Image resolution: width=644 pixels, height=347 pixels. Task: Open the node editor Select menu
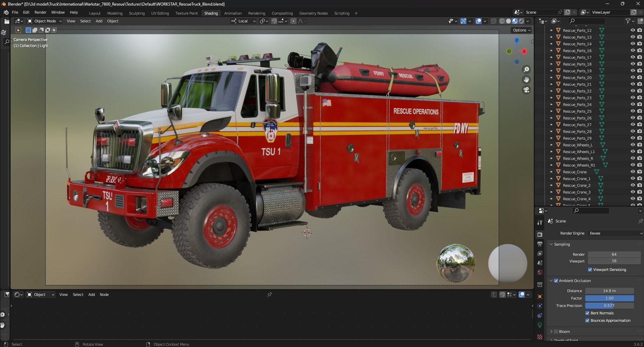[x=78, y=295]
